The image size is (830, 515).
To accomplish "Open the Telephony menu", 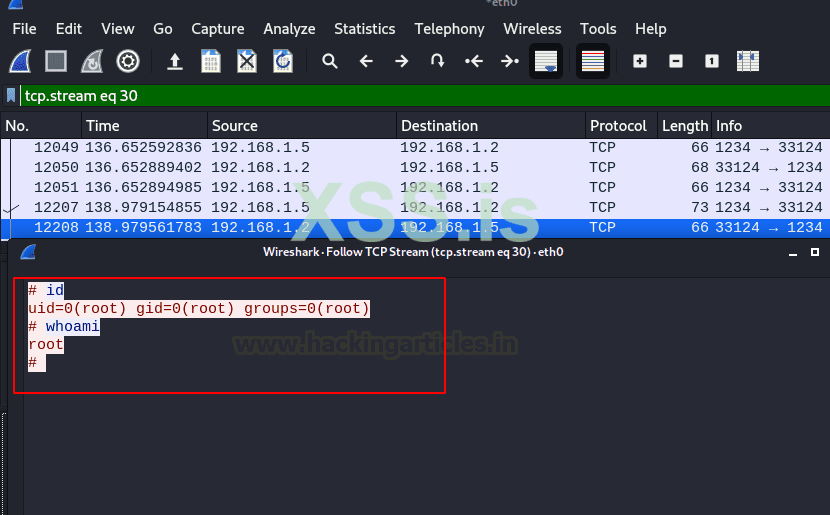I will click(x=449, y=29).
